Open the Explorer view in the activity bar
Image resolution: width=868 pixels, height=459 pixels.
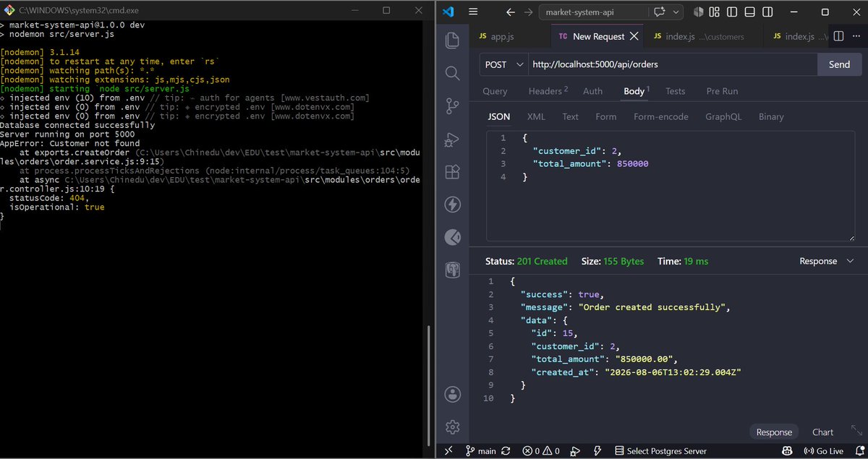tap(453, 40)
